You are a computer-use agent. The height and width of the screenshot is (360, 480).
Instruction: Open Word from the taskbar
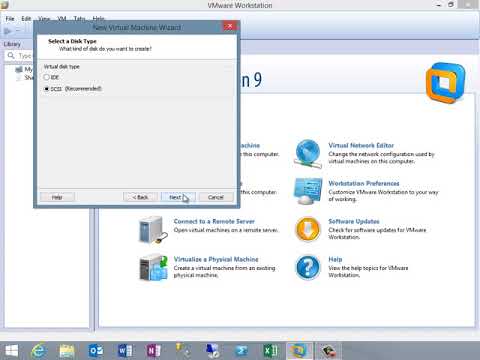[125, 351]
